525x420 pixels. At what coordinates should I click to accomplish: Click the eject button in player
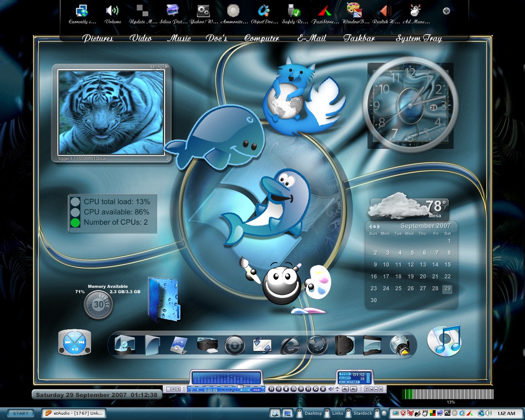click(323, 389)
